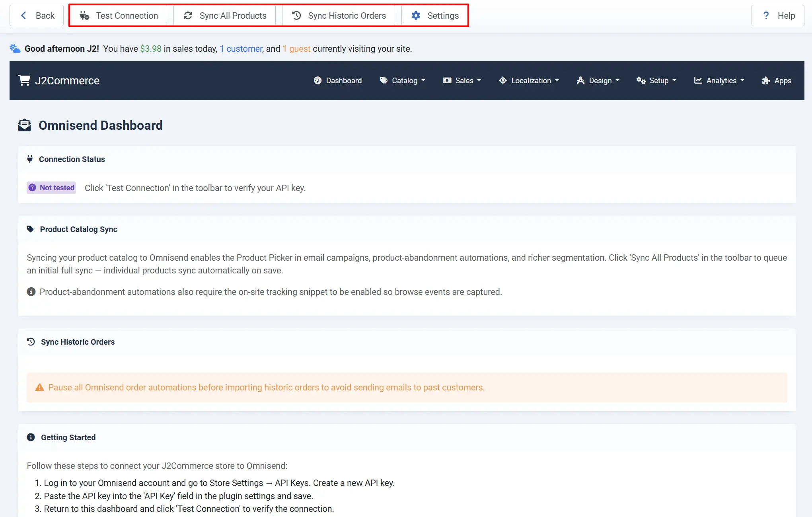Click the pause Omnisend automations warning text
This screenshot has height=517, width=812.
click(267, 387)
